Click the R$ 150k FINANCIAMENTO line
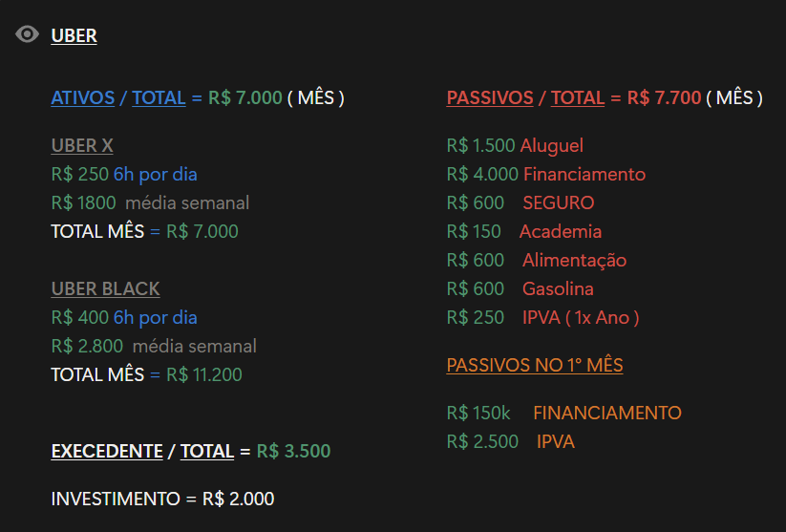 (563, 414)
